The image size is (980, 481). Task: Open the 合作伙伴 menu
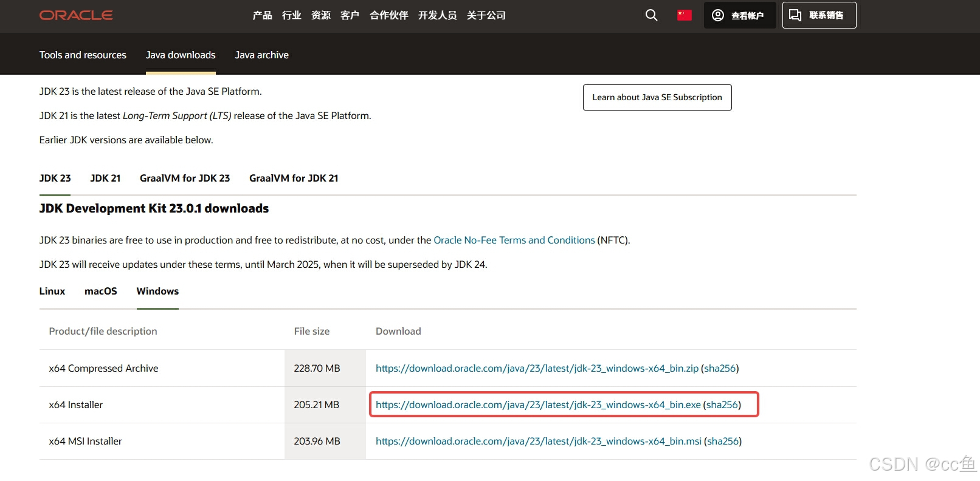[x=389, y=15]
